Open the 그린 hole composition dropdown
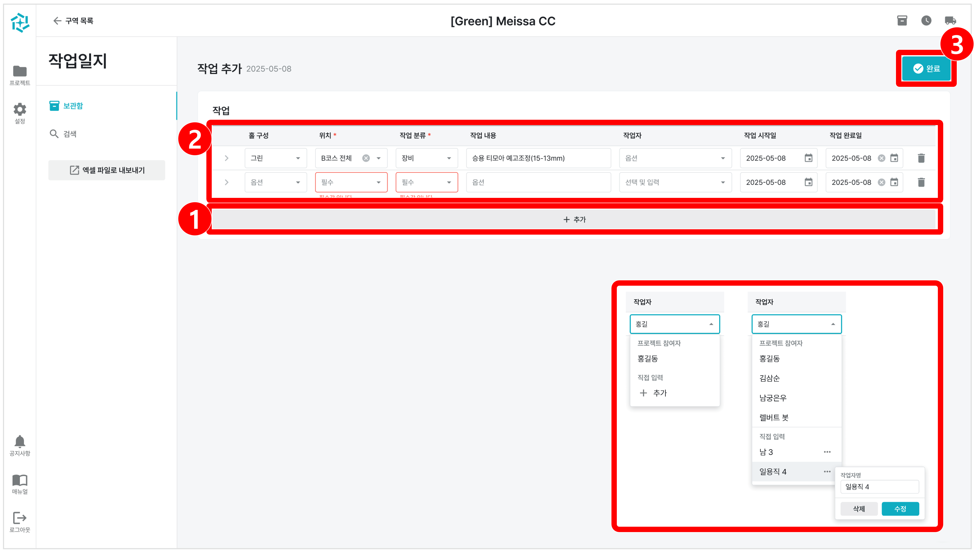Screen dimensions: 980x553 point(275,158)
